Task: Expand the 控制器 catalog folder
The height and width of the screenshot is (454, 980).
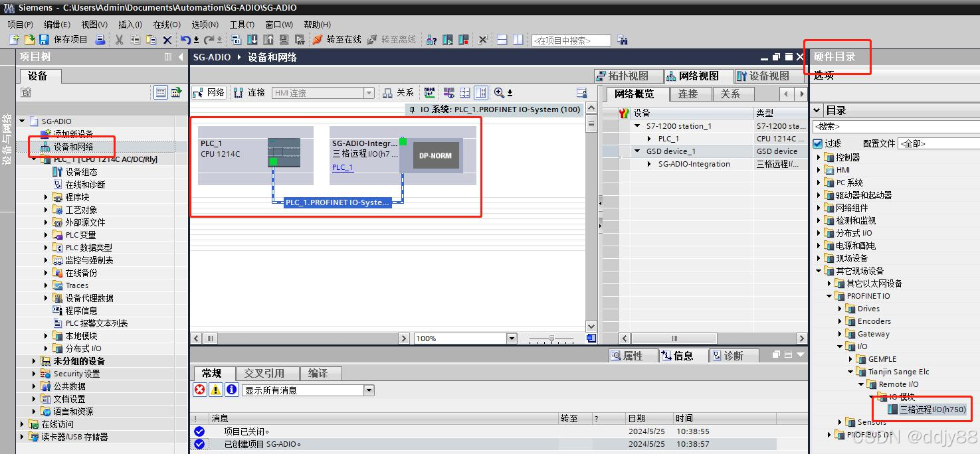Action: pyautogui.click(x=819, y=157)
